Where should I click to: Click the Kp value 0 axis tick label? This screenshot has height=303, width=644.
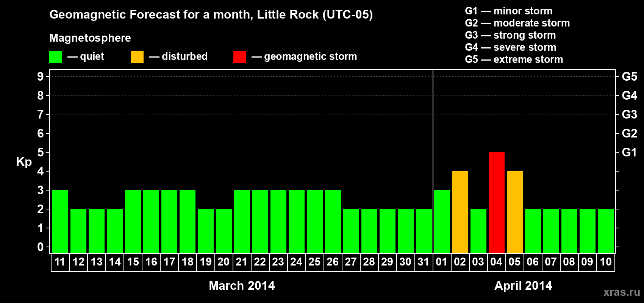[41, 247]
